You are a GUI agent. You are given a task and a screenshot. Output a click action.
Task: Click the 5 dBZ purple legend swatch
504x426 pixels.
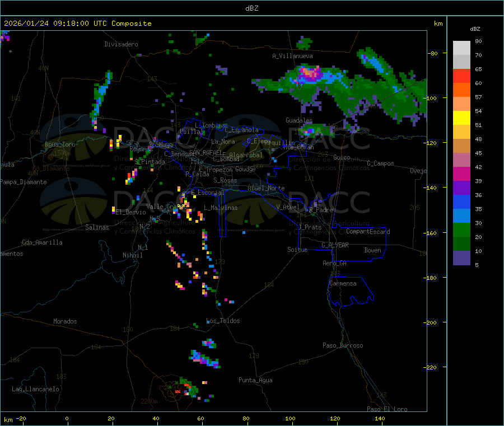[461, 258]
